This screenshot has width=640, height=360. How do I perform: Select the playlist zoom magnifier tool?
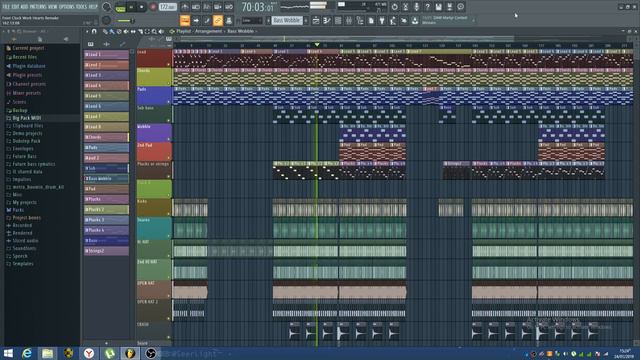(154, 31)
